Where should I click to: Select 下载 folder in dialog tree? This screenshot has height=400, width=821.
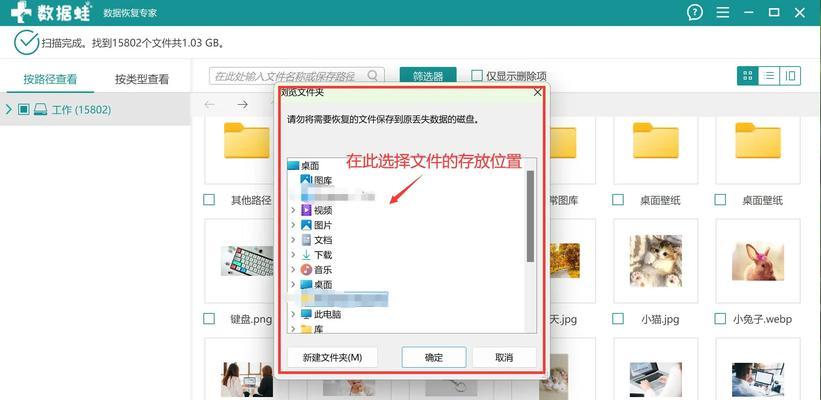(x=316, y=255)
